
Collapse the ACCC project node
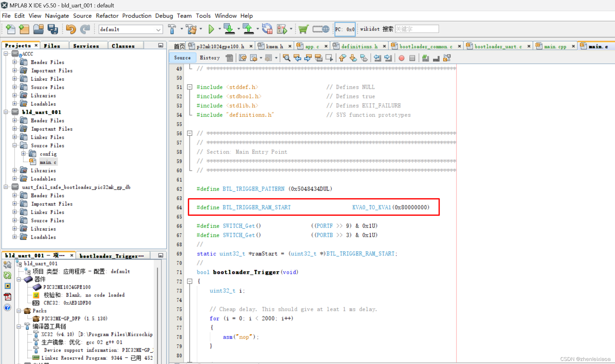pos(6,53)
